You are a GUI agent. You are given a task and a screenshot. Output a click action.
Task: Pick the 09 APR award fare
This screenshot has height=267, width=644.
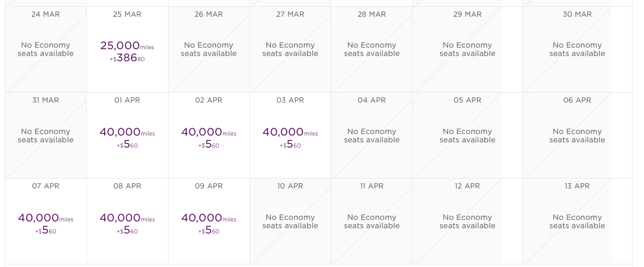[x=209, y=222]
